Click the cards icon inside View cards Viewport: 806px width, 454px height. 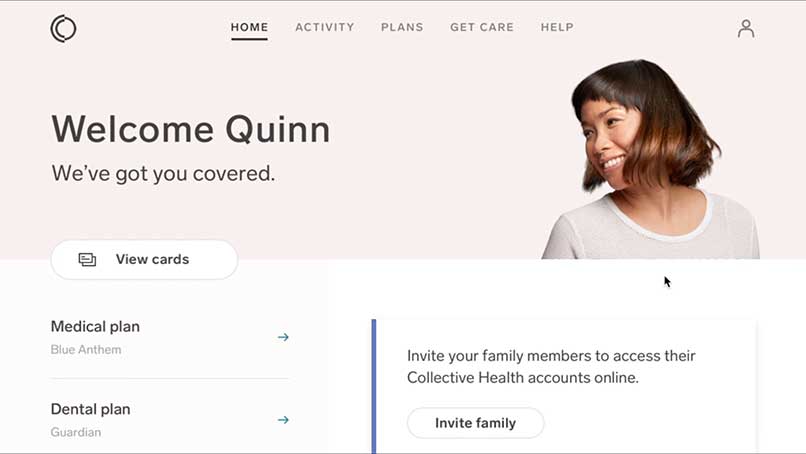pyautogui.click(x=88, y=260)
